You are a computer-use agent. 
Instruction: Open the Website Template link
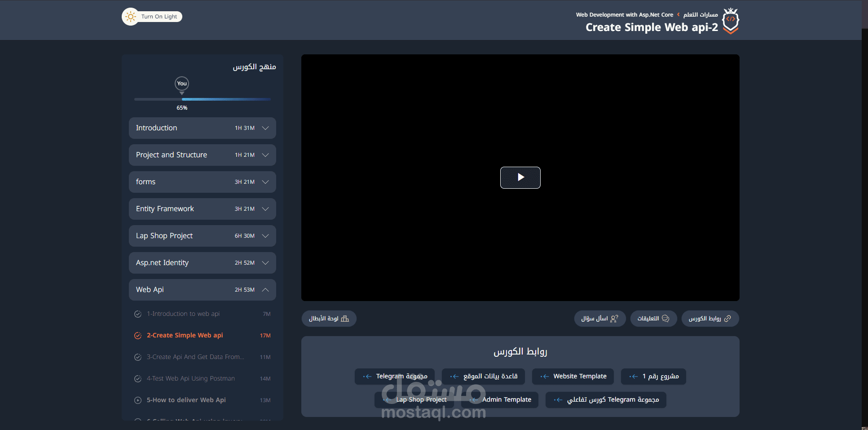click(573, 377)
